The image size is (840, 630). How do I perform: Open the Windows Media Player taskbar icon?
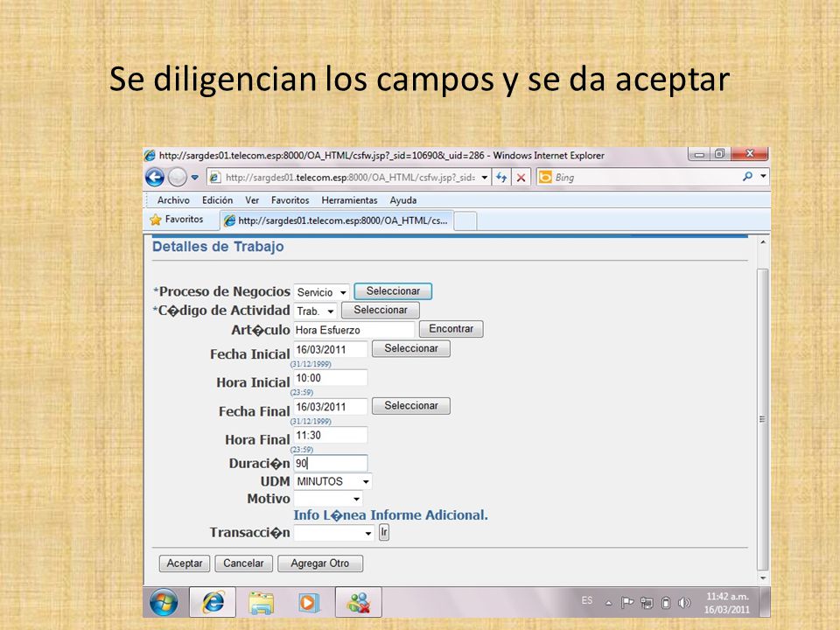(309, 603)
